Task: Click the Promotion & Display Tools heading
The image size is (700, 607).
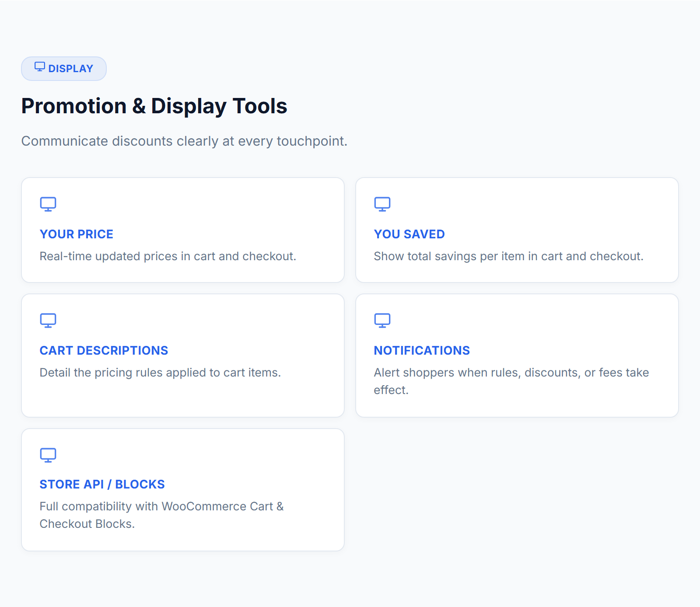Action: click(154, 106)
